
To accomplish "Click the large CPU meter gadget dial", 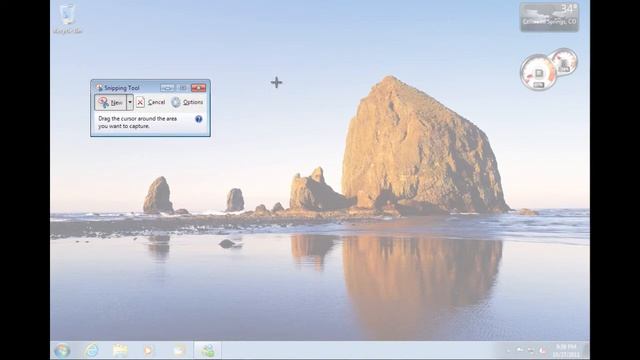I will tap(538, 73).
